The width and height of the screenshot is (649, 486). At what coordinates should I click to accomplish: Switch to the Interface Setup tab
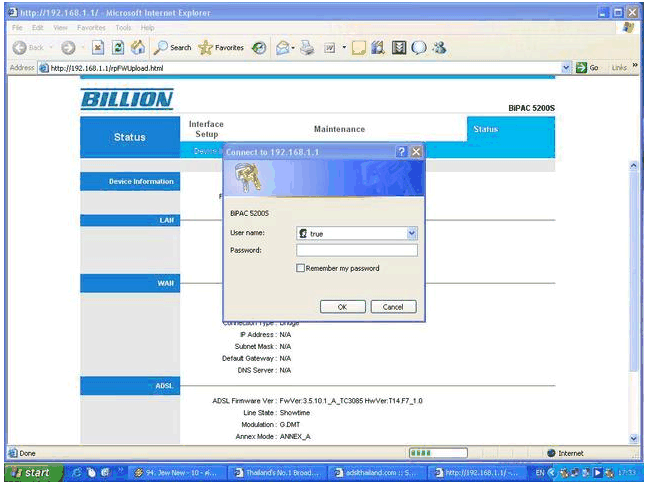206,129
